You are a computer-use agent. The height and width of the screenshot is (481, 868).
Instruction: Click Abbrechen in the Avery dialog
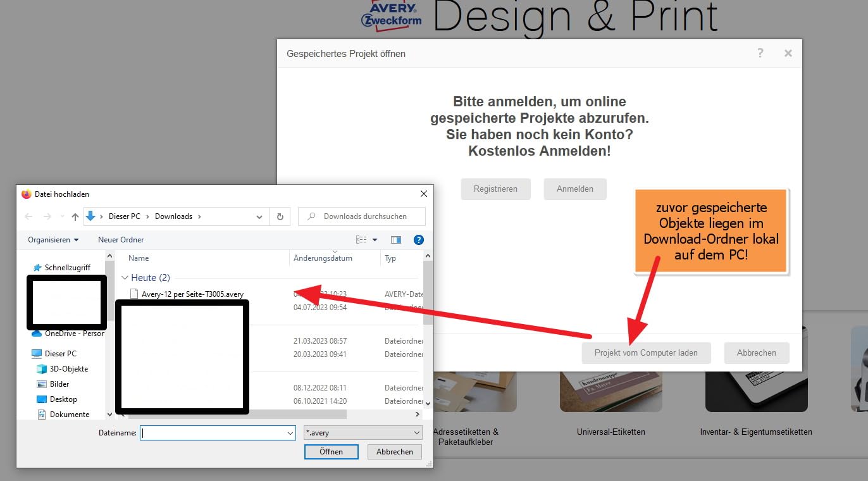coord(756,353)
